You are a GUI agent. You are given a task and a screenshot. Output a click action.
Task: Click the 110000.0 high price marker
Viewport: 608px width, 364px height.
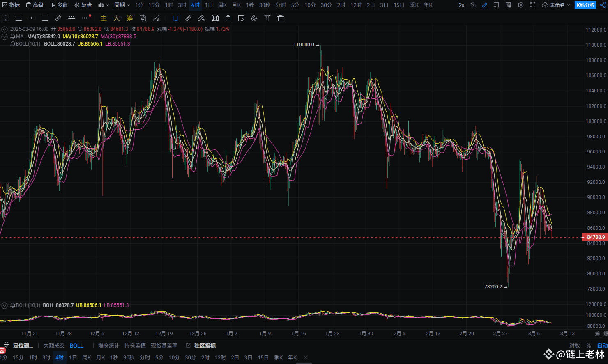306,45
